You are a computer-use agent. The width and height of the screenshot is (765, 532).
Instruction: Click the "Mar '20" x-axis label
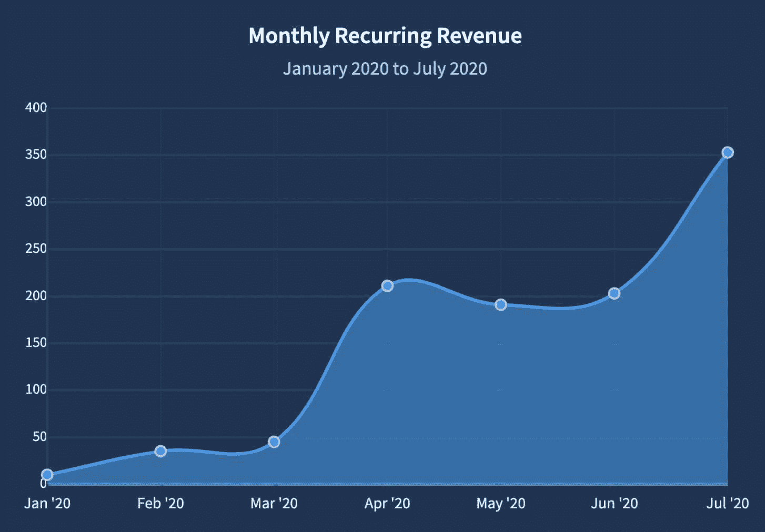click(x=274, y=503)
